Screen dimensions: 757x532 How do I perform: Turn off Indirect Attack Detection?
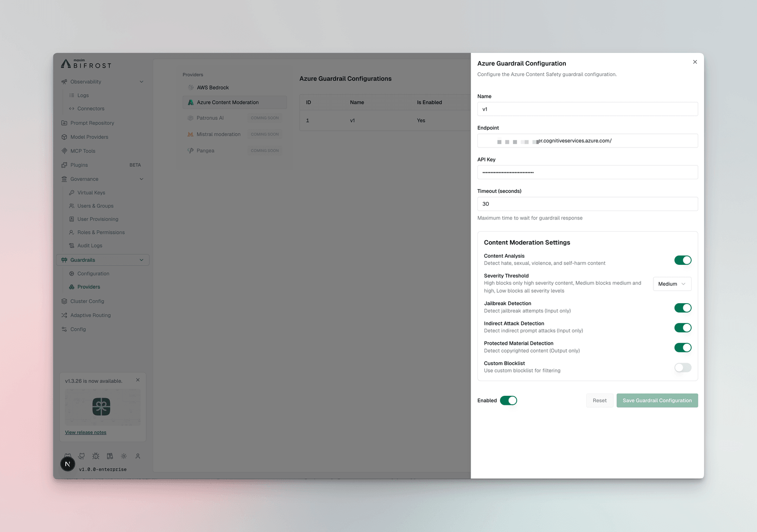coord(683,328)
